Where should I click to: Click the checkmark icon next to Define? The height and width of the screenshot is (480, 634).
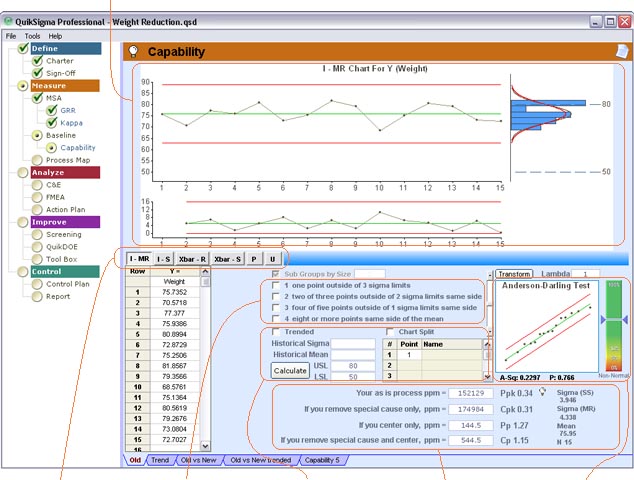(23, 48)
